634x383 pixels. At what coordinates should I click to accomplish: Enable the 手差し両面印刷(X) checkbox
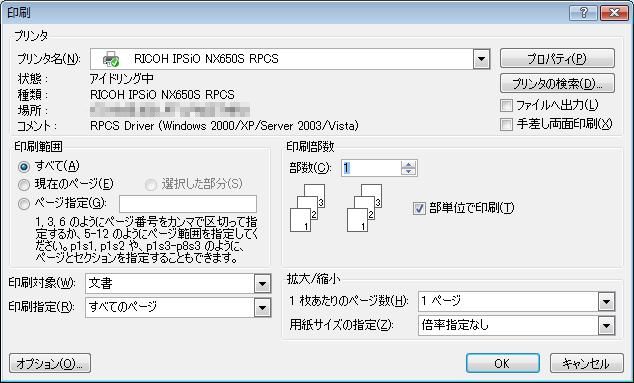[x=506, y=124]
